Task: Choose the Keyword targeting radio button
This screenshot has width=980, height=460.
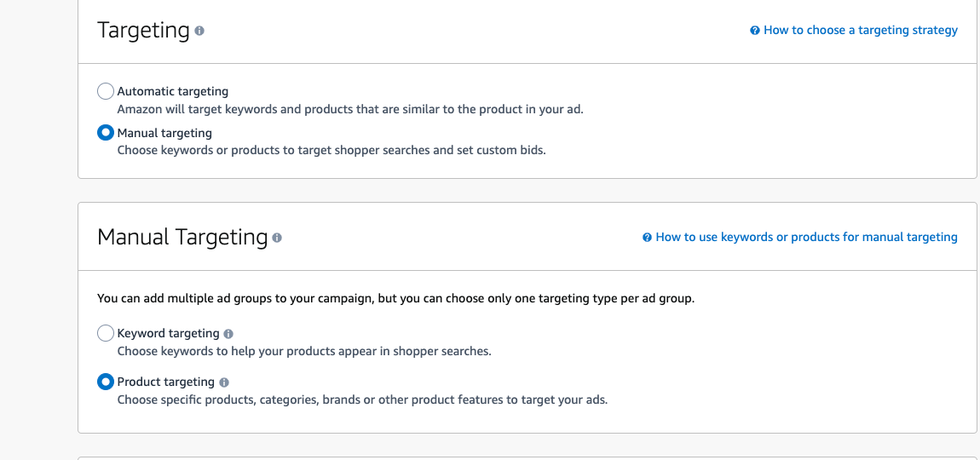Action: click(x=106, y=333)
